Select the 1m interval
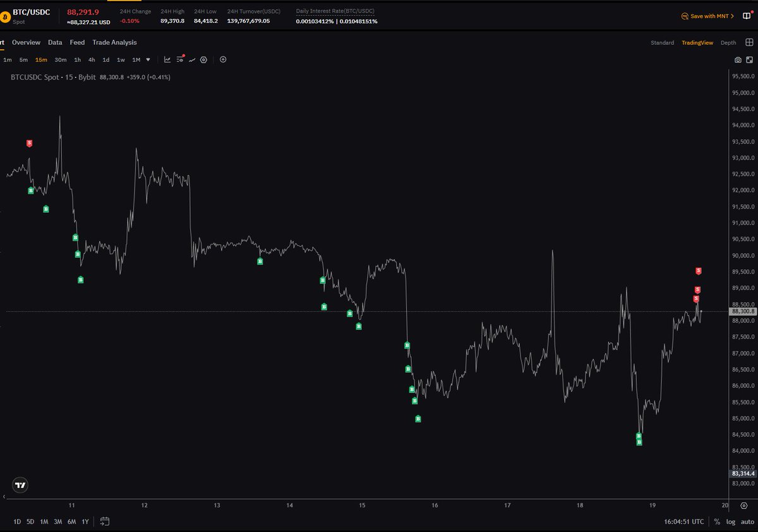 tap(8, 60)
